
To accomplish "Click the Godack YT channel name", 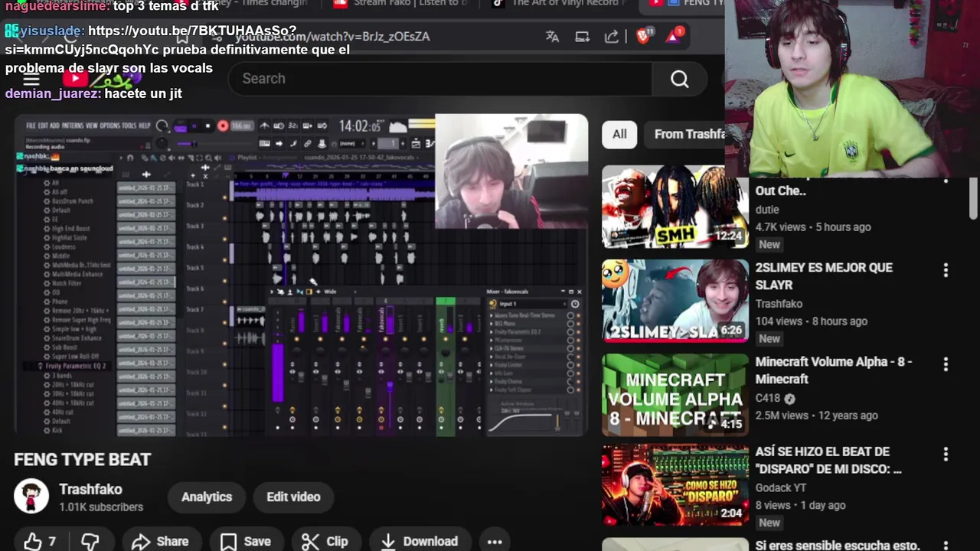I will [x=780, y=487].
